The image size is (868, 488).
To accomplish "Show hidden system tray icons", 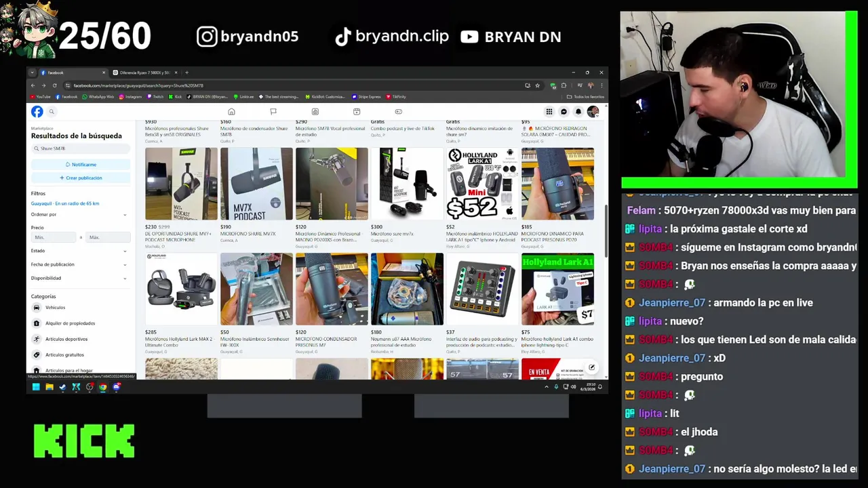I will coord(547,387).
